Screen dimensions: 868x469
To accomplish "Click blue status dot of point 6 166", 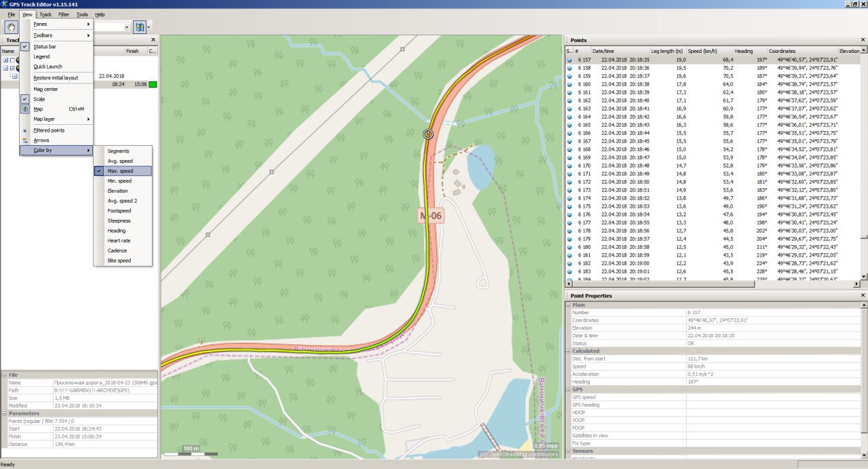I will pos(570,133).
